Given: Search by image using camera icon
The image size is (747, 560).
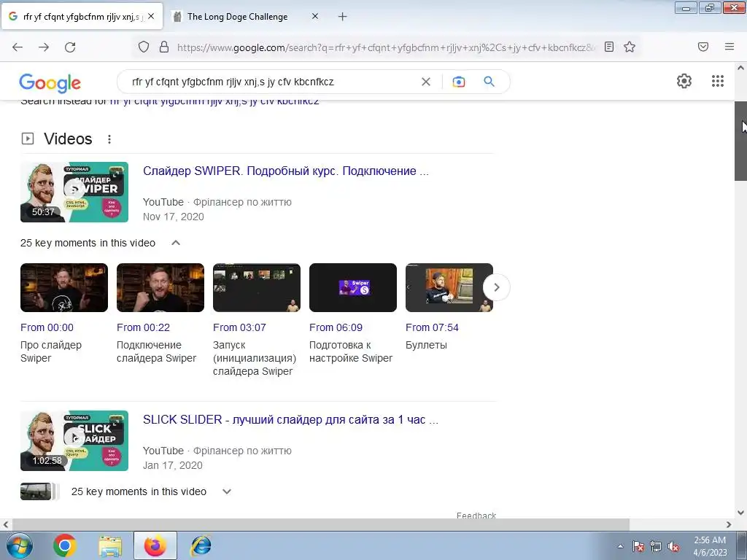Looking at the screenshot, I should click(x=459, y=82).
